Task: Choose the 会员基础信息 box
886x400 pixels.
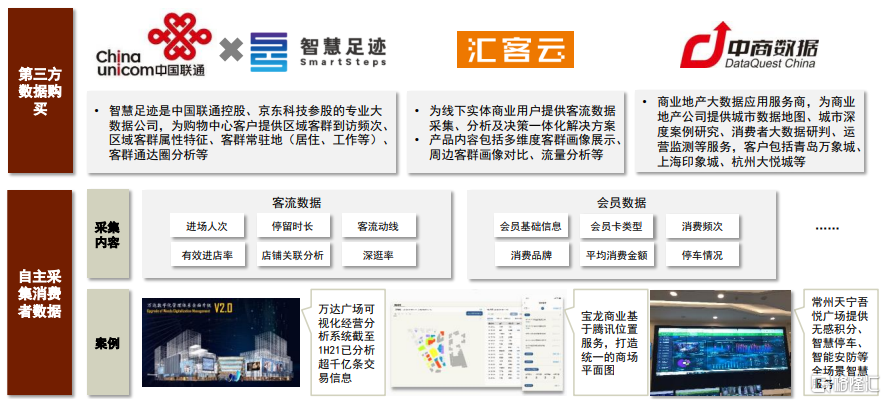Action: (x=531, y=226)
